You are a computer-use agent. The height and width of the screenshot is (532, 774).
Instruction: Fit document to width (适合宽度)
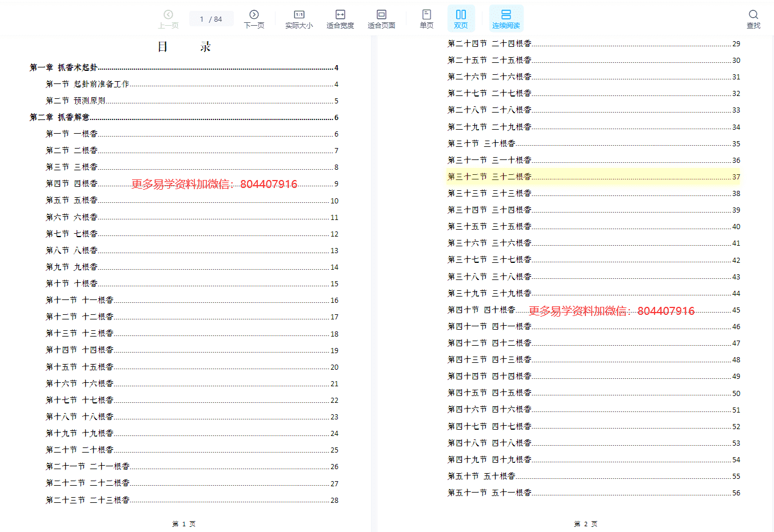340,18
